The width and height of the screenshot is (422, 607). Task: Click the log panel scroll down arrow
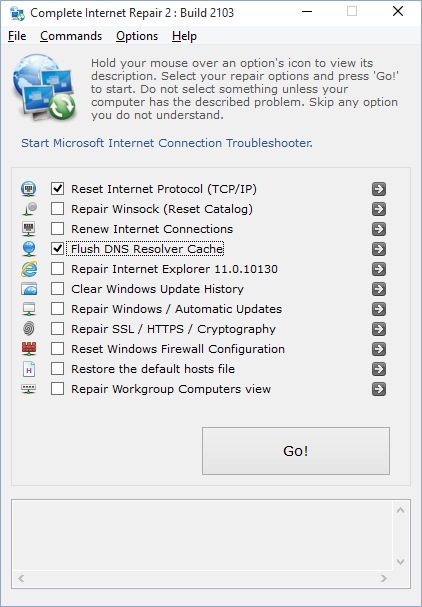point(401,561)
